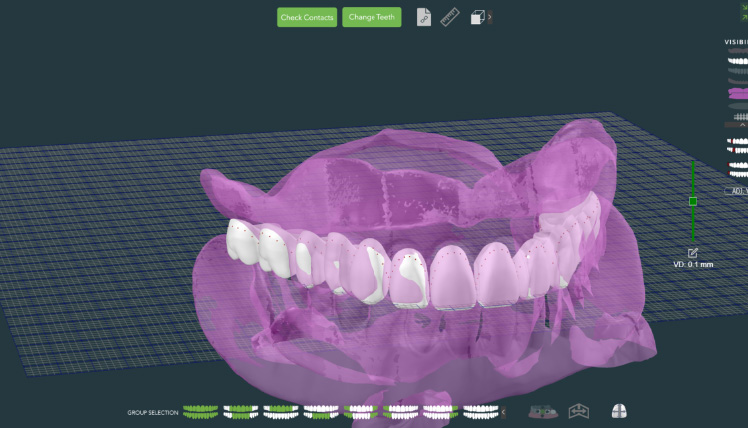Select the ruler measurement tool
This screenshot has width=748, height=428.
pyautogui.click(x=450, y=17)
